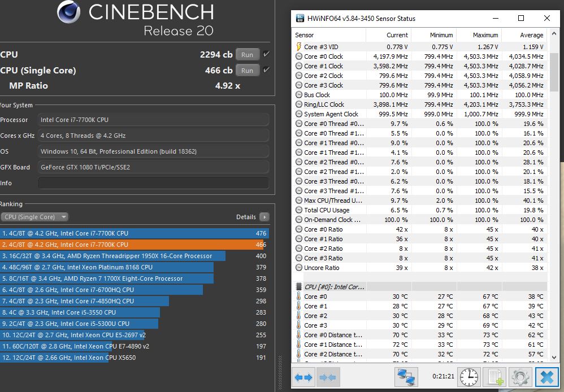Select the Core #0 Clock sensor icon
The width and height of the screenshot is (564, 392).
coord(298,56)
